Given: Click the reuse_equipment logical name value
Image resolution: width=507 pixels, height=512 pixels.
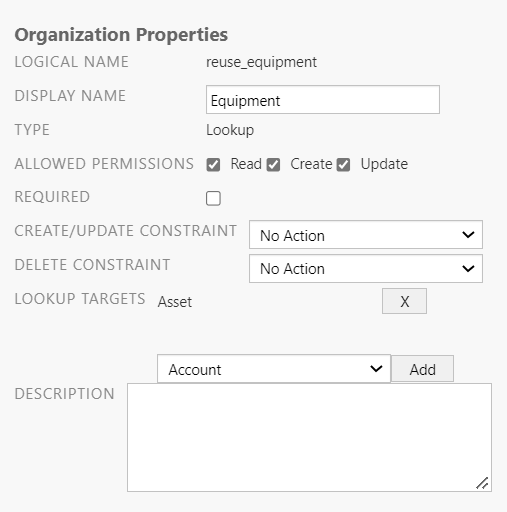Looking at the screenshot, I should pos(261,62).
